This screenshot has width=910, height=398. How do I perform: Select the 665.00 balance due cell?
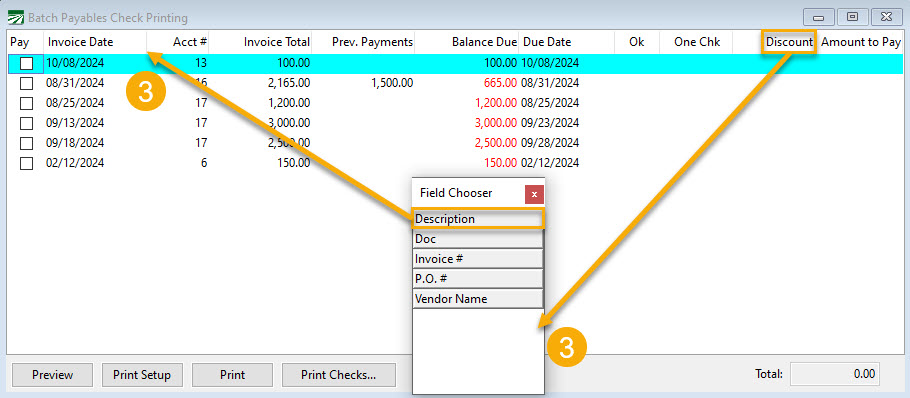500,83
